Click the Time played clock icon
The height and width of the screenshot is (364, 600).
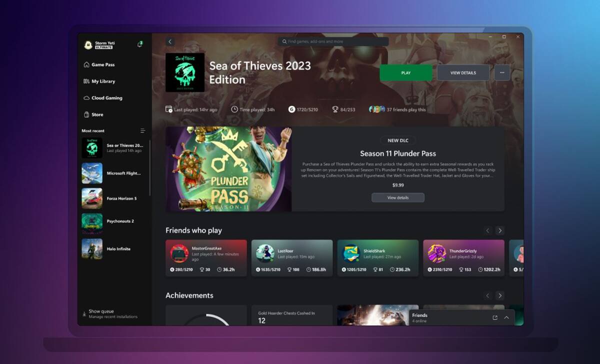[234, 109]
